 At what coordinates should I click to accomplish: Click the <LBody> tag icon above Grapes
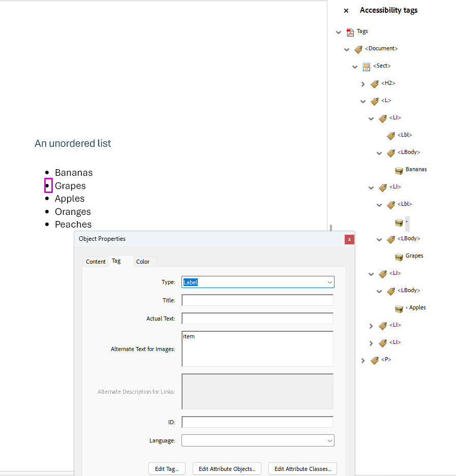(390, 238)
